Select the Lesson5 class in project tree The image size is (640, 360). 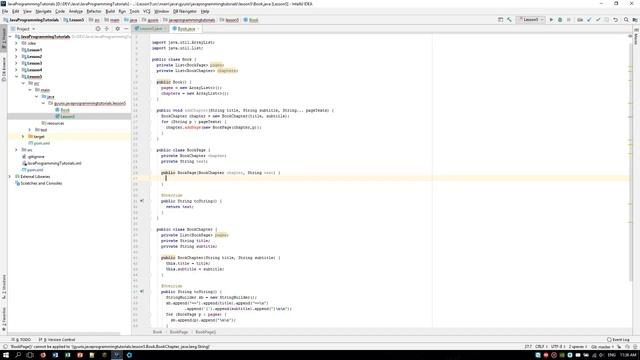65,116
